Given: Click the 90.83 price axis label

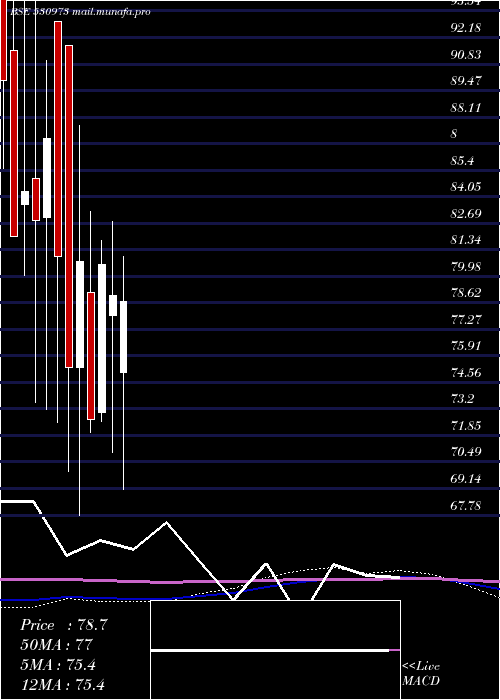Looking at the screenshot, I should click(x=466, y=55).
